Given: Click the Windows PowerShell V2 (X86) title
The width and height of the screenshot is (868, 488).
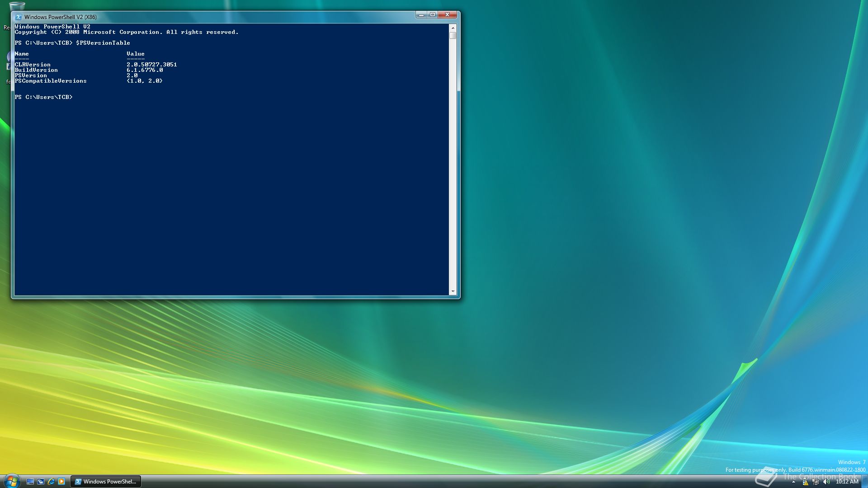Looking at the screenshot, I should pos(61,17).
